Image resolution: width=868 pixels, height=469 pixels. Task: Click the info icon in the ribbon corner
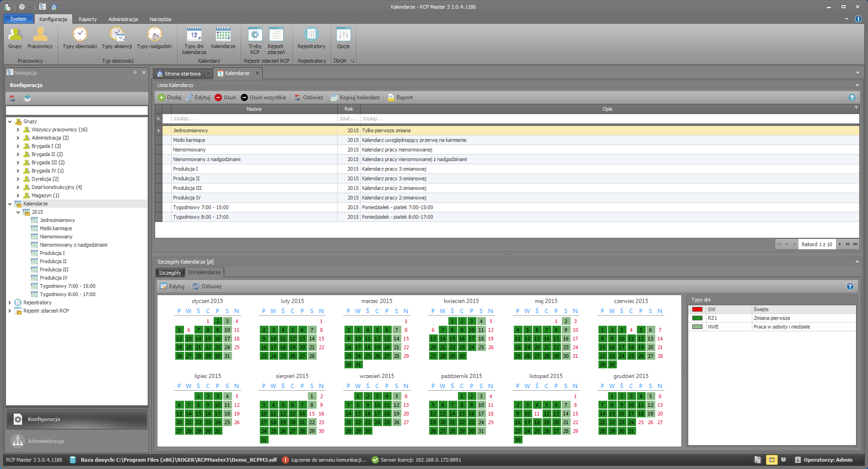coord(858,19)
